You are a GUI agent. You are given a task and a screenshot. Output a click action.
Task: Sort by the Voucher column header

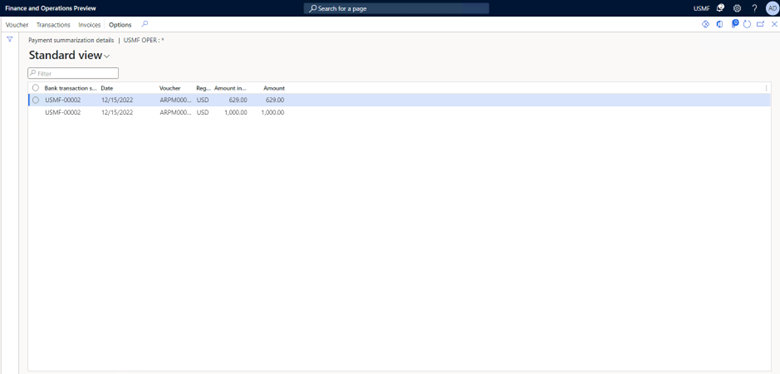point(170,88)
